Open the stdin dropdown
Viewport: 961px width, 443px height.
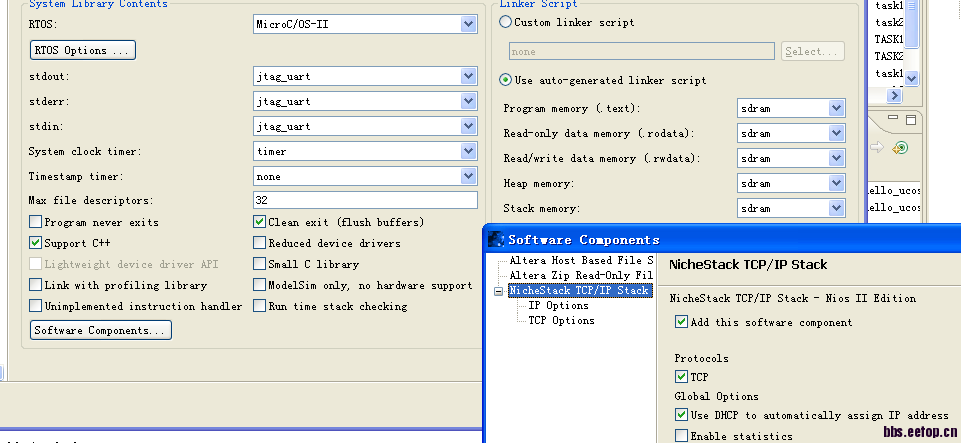coord(469,126)
